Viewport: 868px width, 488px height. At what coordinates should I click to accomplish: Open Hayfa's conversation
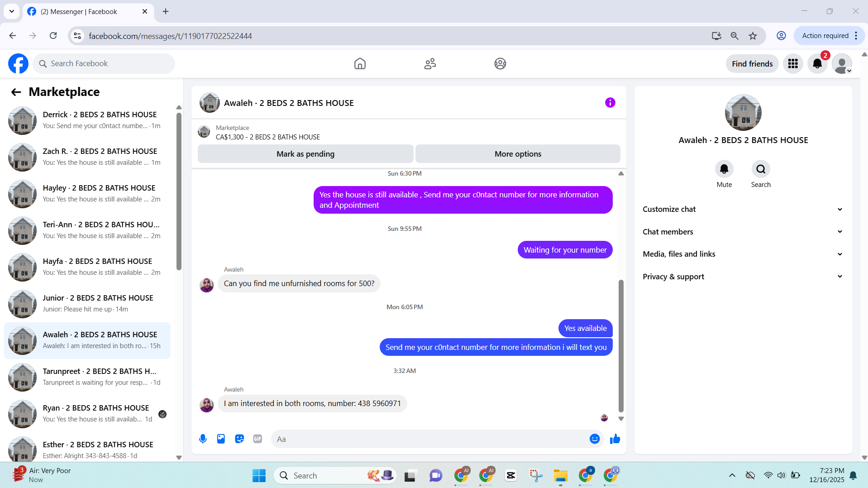tap(87, 267)
